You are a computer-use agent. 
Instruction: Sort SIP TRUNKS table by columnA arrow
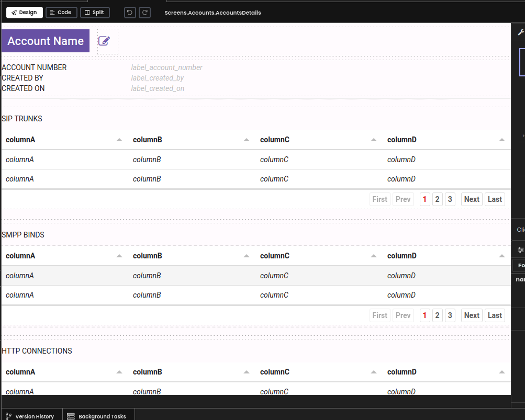coord(119,140)
